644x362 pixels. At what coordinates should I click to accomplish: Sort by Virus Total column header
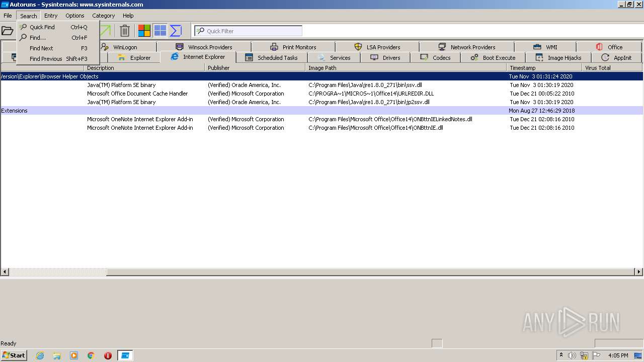(612, 67)
